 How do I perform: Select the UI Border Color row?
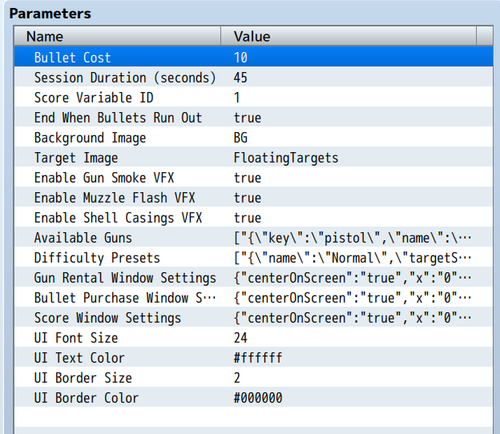[x=253, y=397]
